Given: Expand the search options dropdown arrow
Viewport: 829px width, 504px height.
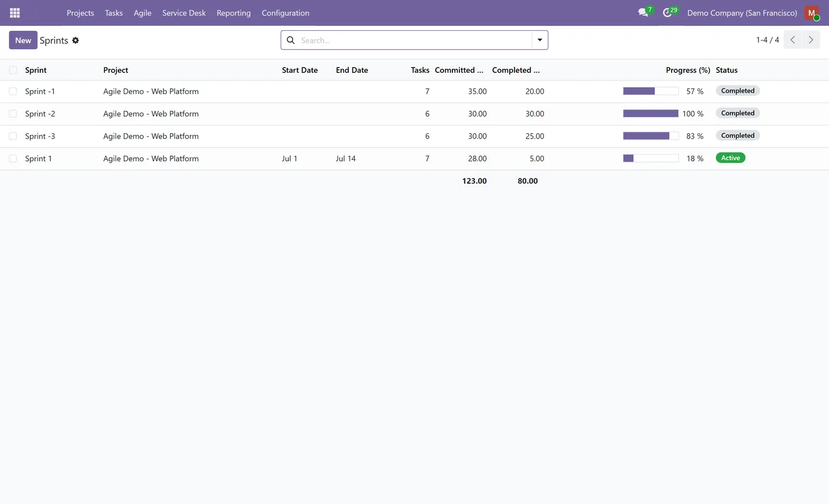Looking at the screenshot, I should (539, 40).
